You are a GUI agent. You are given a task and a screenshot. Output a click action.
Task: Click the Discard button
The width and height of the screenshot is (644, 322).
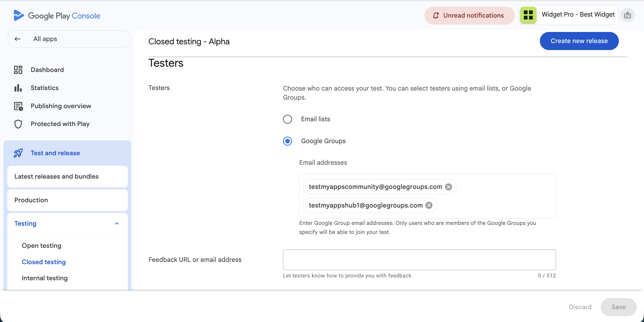(580, 307)
